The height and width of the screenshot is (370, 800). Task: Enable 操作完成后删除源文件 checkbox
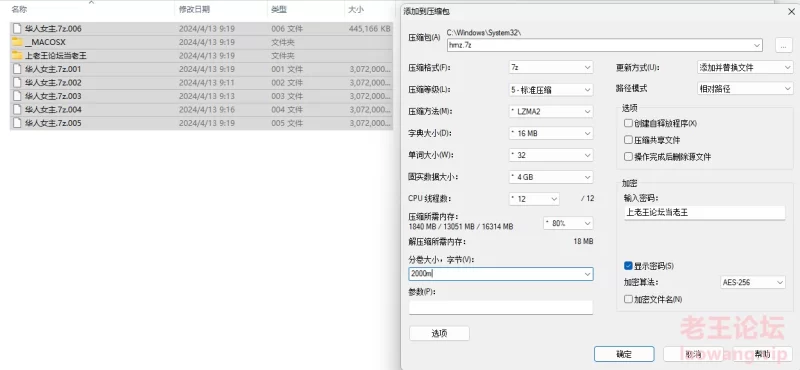tap(628, 157)
